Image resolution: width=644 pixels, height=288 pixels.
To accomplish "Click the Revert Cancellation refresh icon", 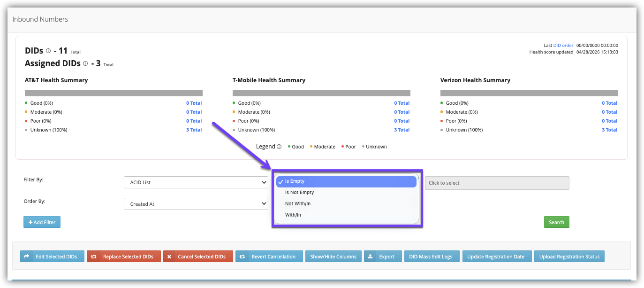I will click(x=242, y=257).
